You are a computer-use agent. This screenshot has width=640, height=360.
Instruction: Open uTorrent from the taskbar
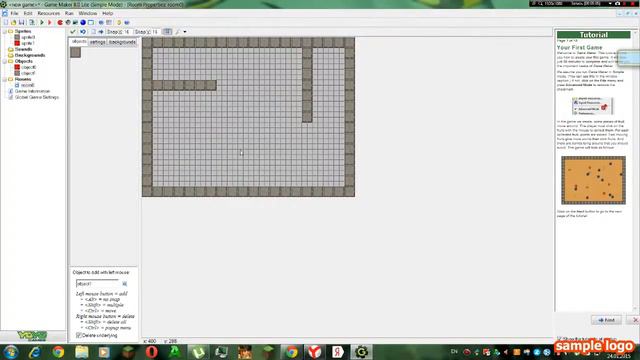pyautogui.click(x=198, y=352)
